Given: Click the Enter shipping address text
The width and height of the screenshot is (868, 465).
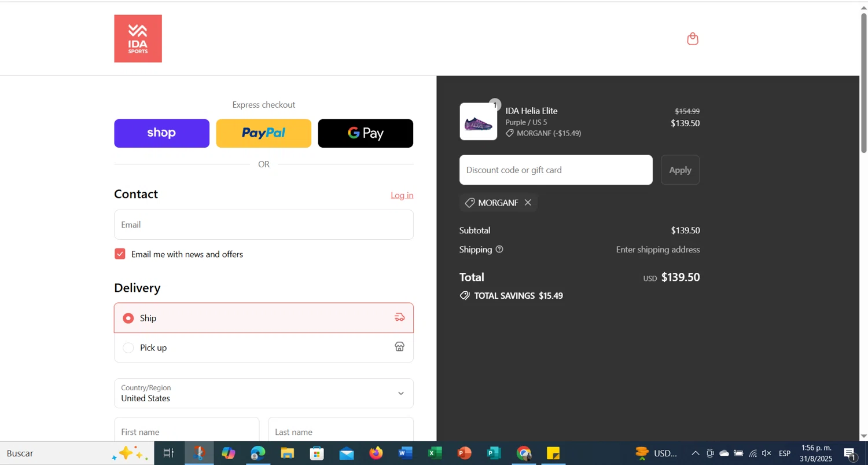Looking at the screenshot, I should pos(658,250).
